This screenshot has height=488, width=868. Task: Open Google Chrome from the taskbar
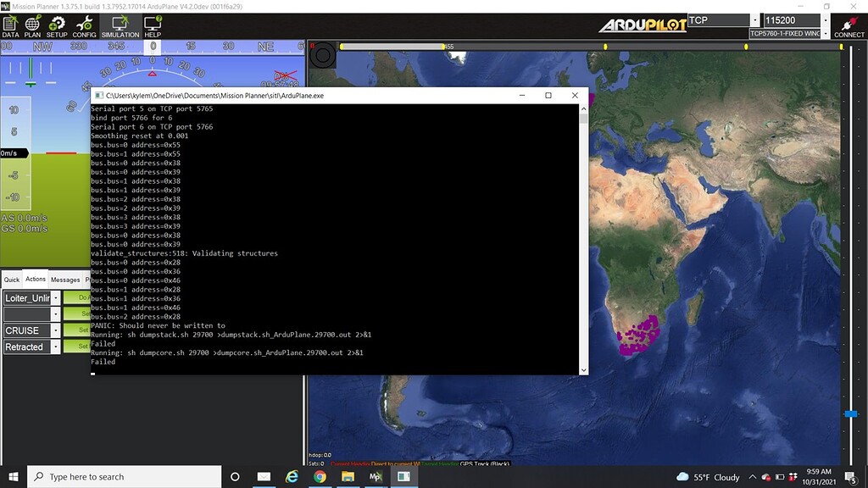[x=320, y=477]
